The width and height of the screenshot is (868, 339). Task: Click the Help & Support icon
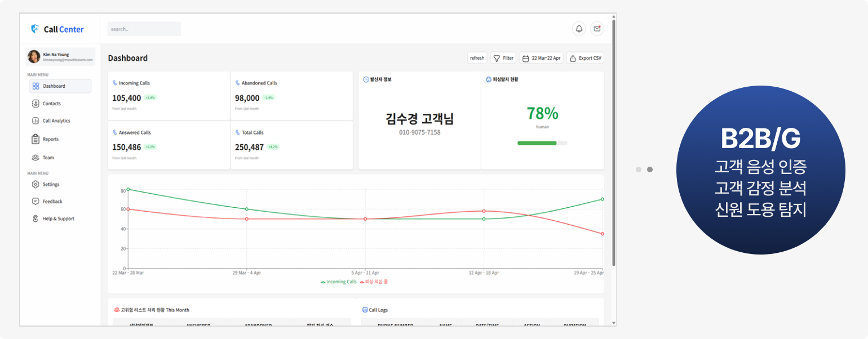pos(36,219)
